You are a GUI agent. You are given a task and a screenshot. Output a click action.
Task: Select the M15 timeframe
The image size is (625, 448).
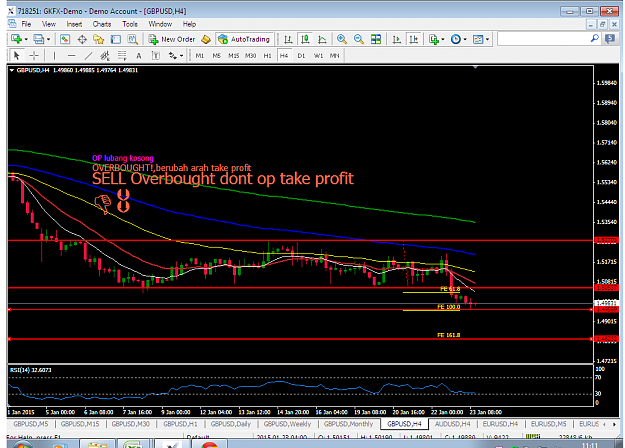coord(233,56)
